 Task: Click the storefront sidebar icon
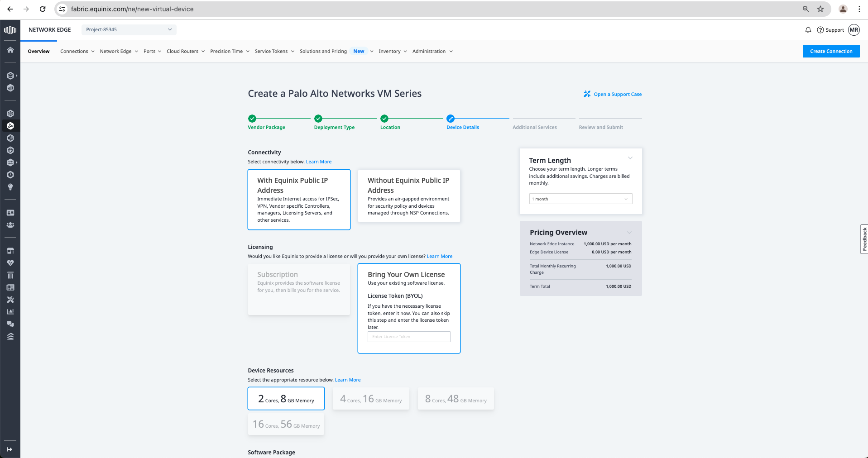click(x=10, y=251)
